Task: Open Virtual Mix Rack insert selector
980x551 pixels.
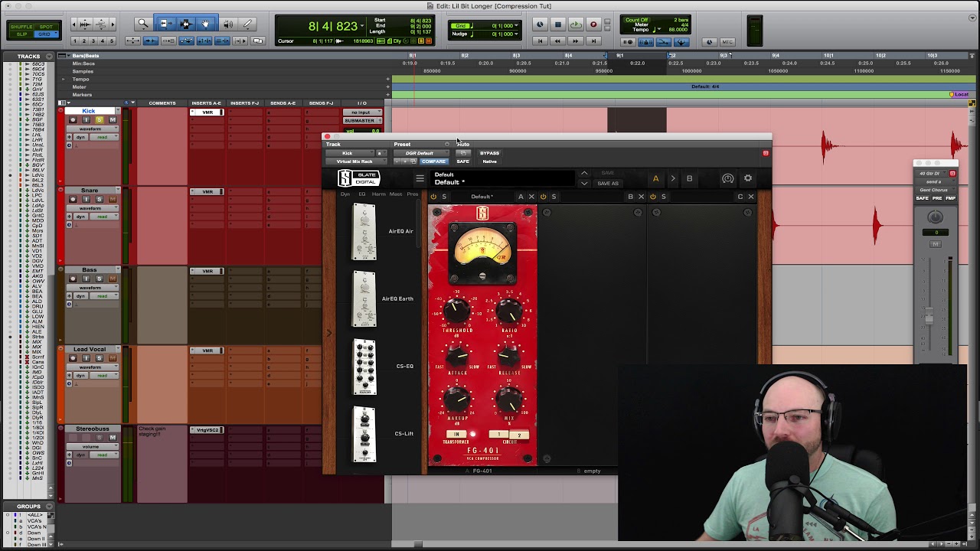Action: (355, 161)
